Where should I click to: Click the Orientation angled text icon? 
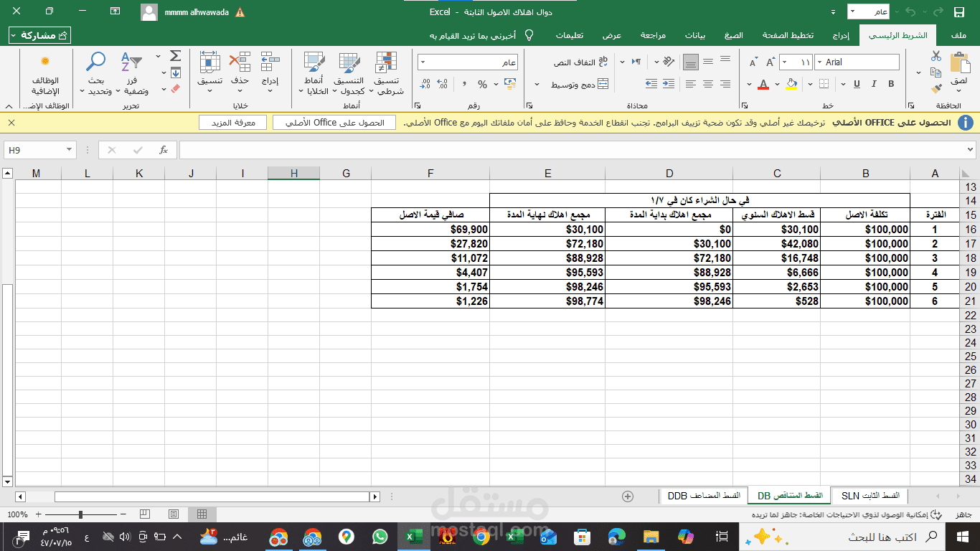(x=669, y=62)
